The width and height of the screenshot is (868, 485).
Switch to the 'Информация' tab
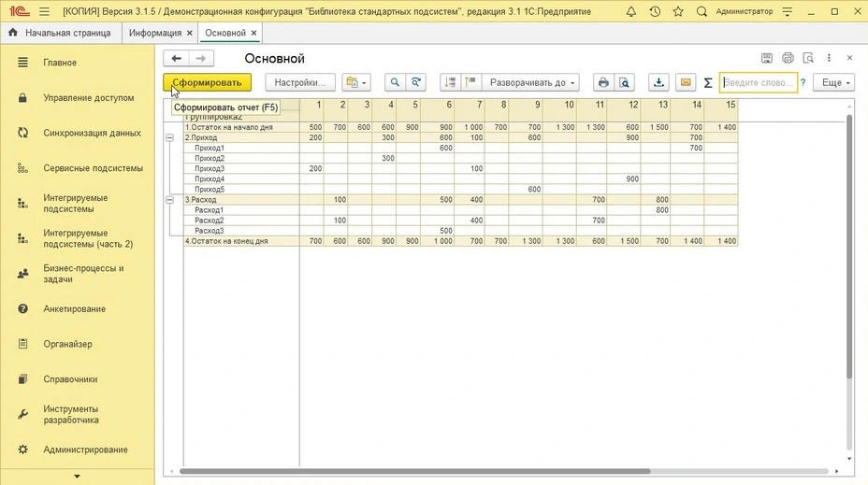tap(155, 33)
